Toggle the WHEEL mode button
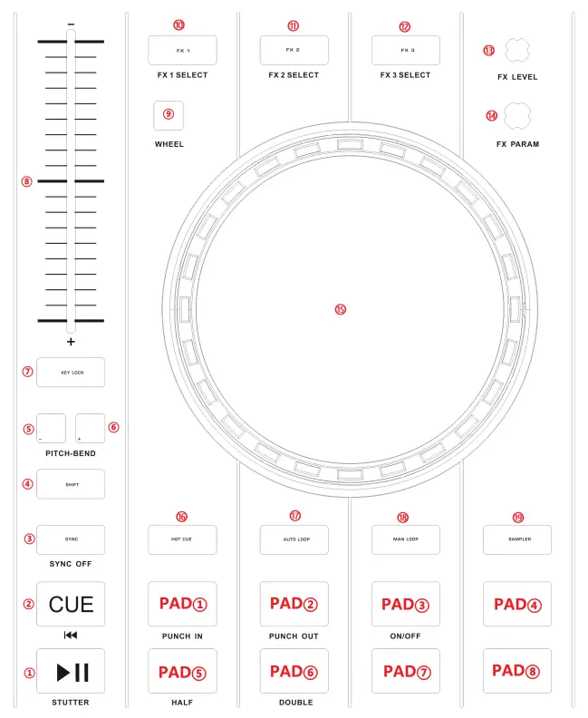Image resolution: width=588 pixels, height=718 pixels. point(169,114)
